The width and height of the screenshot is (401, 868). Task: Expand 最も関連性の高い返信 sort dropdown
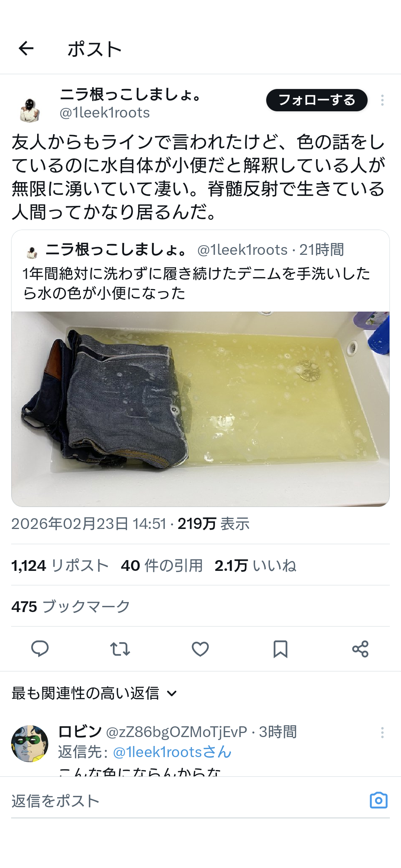[x=94, y=693]
